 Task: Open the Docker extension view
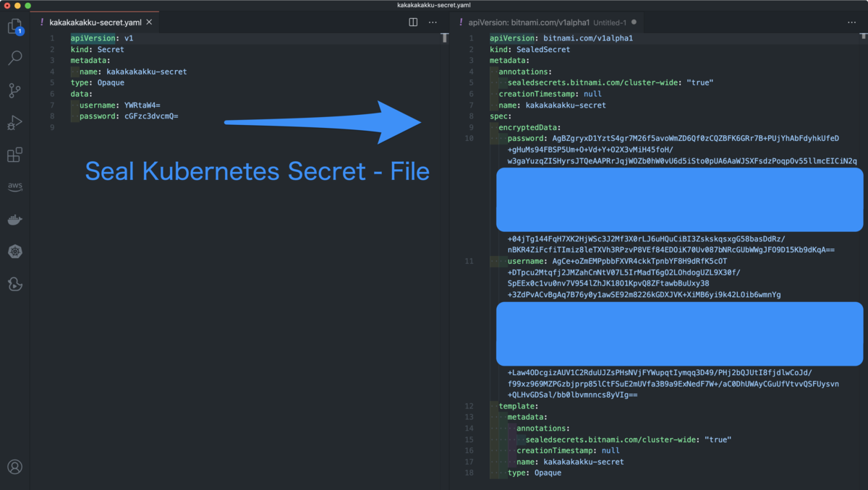(x=14, y=219)
